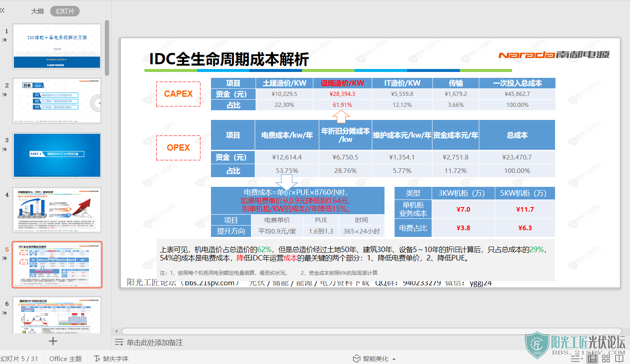Image resolution: width=630 pixels, height=364 pixels.
Task: Switch to the 大纲 outline tab
Action: [37, 11]
